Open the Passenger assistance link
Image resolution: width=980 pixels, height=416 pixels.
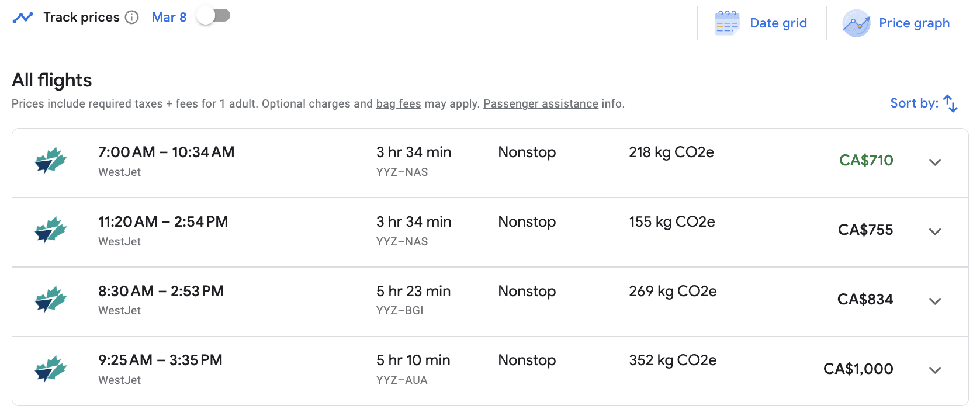[x=541, y=104]
